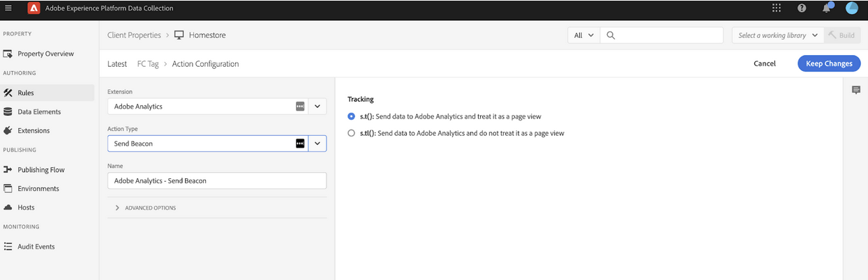Click the Action Configuration breadcrumb text
Screen dimensions: 868x280
click(205, 63)
